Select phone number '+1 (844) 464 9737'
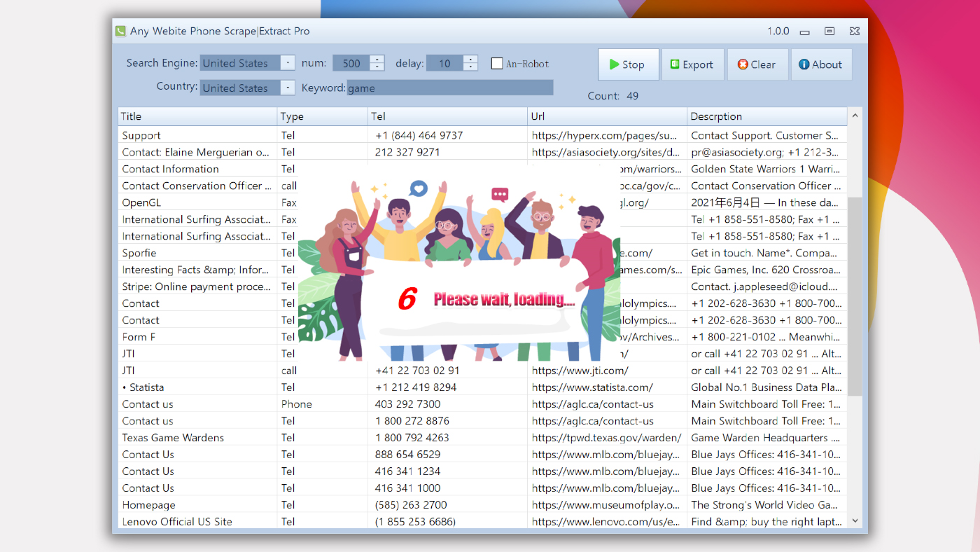 pyautogui.click(x=448, y=135)
